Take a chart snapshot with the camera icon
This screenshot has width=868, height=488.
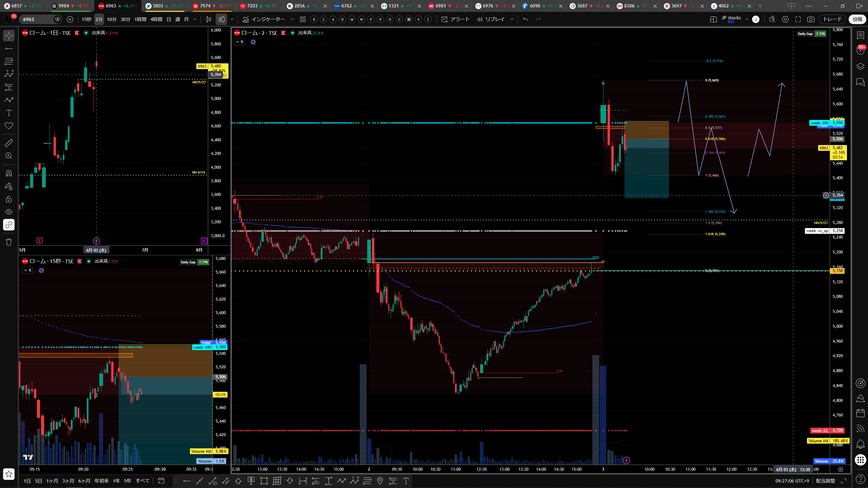click(x=811, y=19)
